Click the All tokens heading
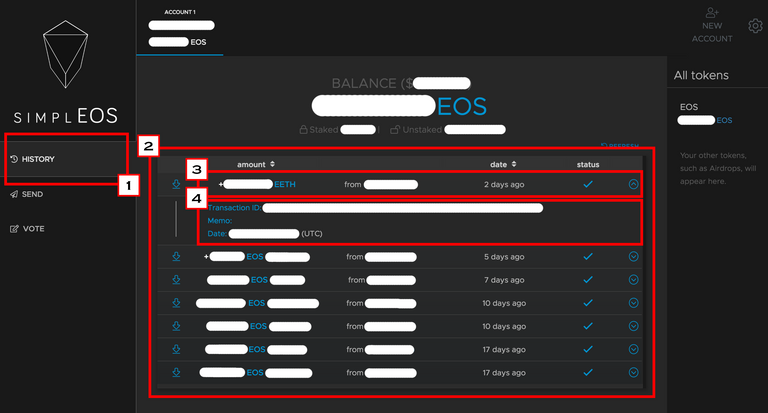 coord(701,75)
